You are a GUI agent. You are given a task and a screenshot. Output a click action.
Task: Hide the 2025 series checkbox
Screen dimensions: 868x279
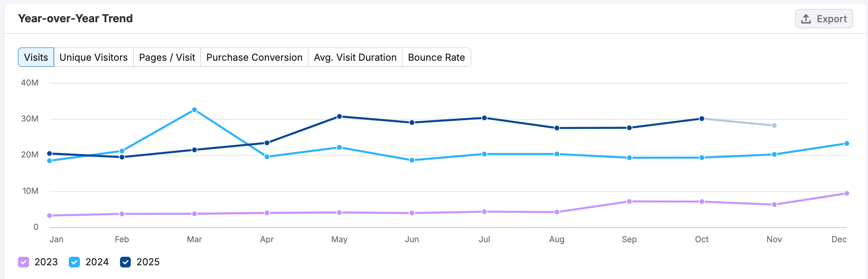(125, 262)
